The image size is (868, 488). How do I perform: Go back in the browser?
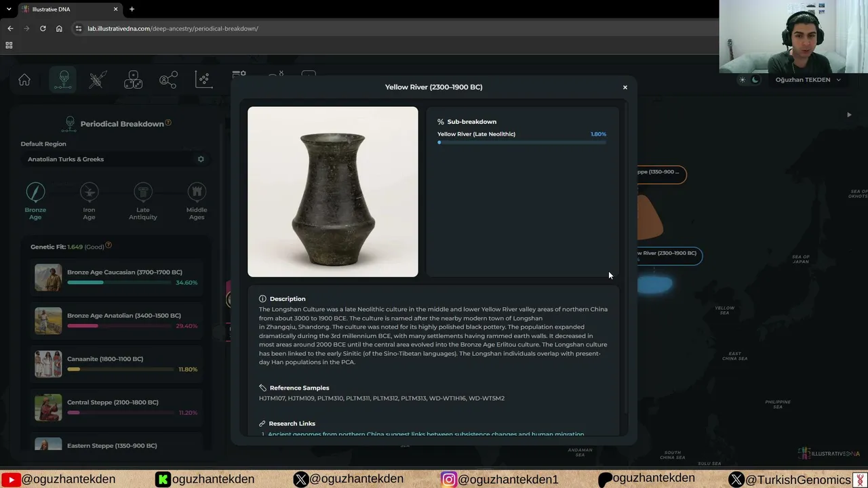[10, 28]
